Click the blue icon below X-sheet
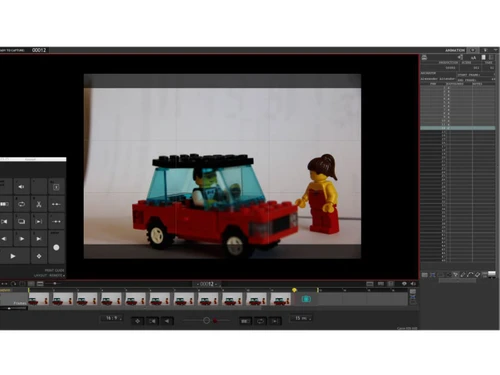500x375 pixels. tap(433, 275)
